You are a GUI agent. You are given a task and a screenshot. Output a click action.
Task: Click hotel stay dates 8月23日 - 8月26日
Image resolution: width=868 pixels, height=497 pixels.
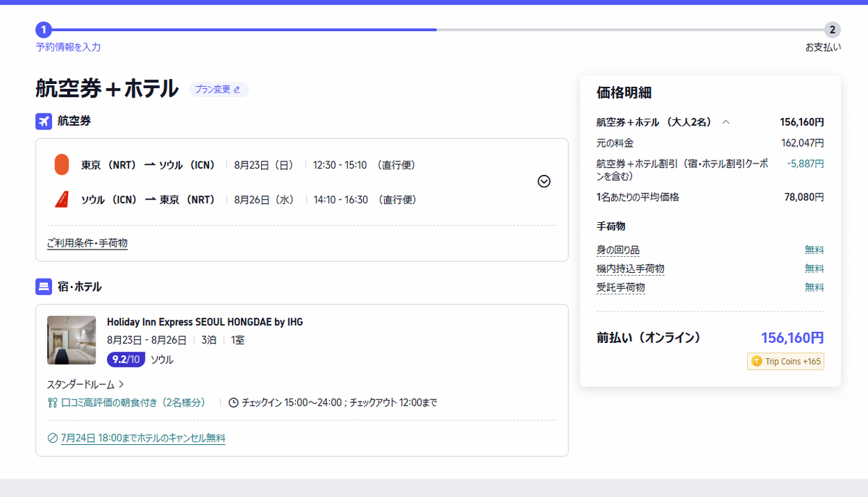(x=147, y=339)
